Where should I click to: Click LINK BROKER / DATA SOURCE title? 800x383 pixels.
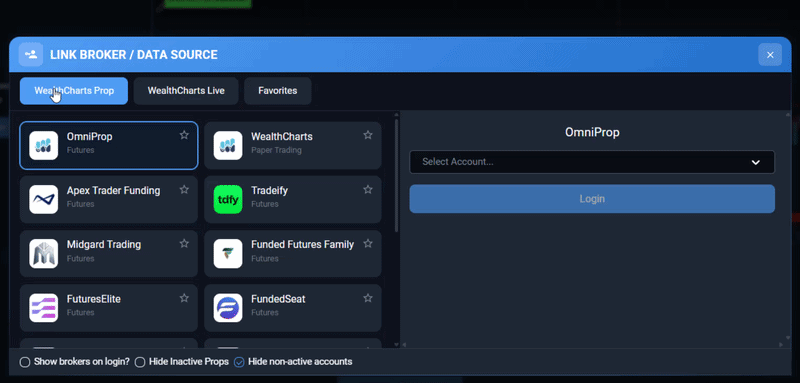pos(134,55)
